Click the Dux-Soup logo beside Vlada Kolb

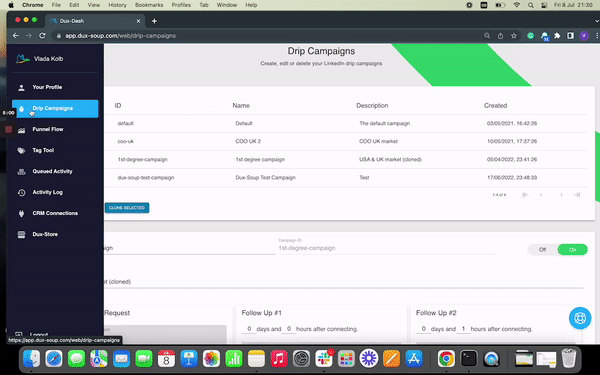coord(23,59)
